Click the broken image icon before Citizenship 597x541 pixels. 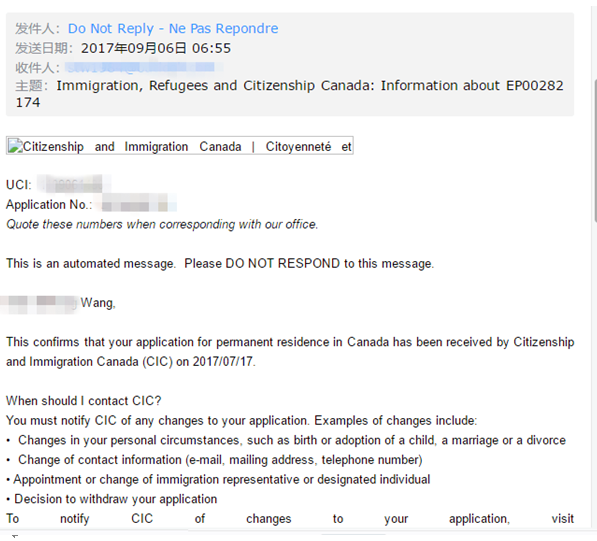(x=15, y=146)
